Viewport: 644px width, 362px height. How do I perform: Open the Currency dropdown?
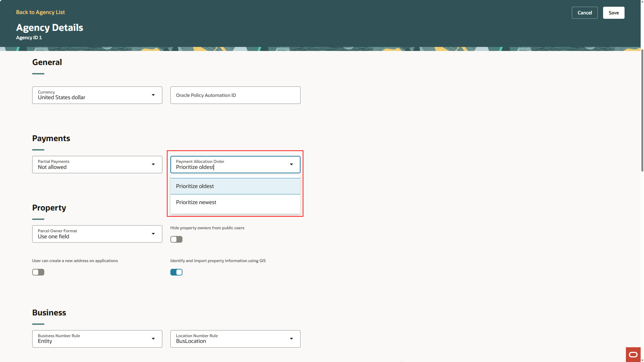(97, 95)
